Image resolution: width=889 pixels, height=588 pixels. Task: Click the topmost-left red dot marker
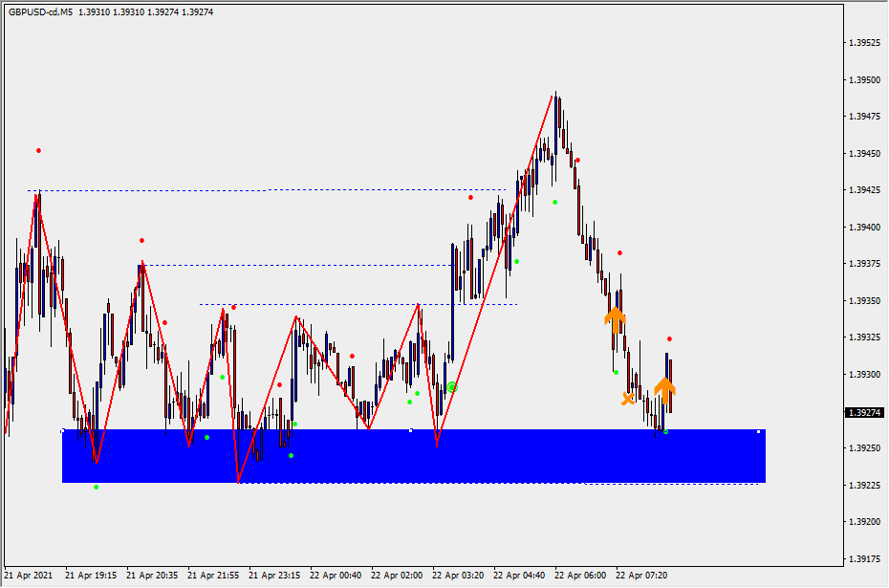click(x=39, y=151)
